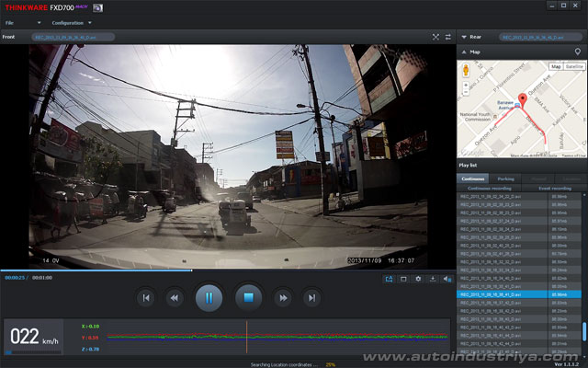
Task: Click the Z-axis G-sensor value label
Action: click(x=90, y=350)
